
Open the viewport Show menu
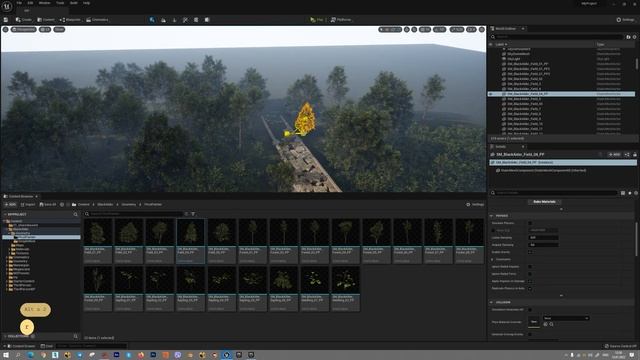59,29
